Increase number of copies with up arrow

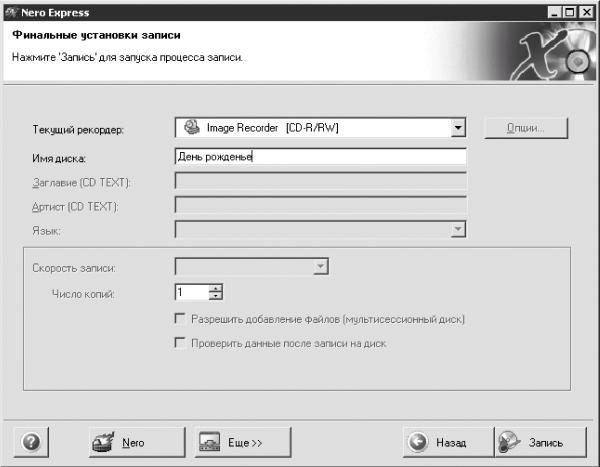point(215,288)
